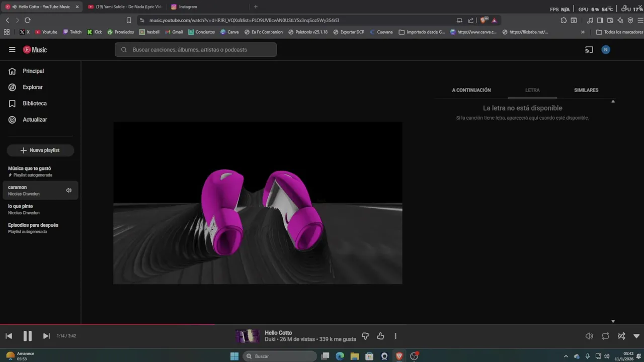Screen dimensions: 644x362
Task: Switch to the A CONTINUACIÓN tab
Action: [x=471, y=90]
